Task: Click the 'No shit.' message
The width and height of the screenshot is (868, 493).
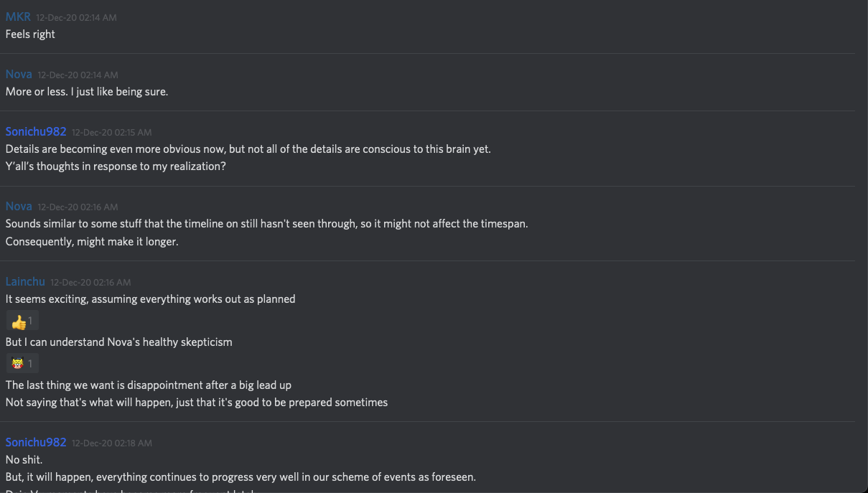Action: coord(24,459)
